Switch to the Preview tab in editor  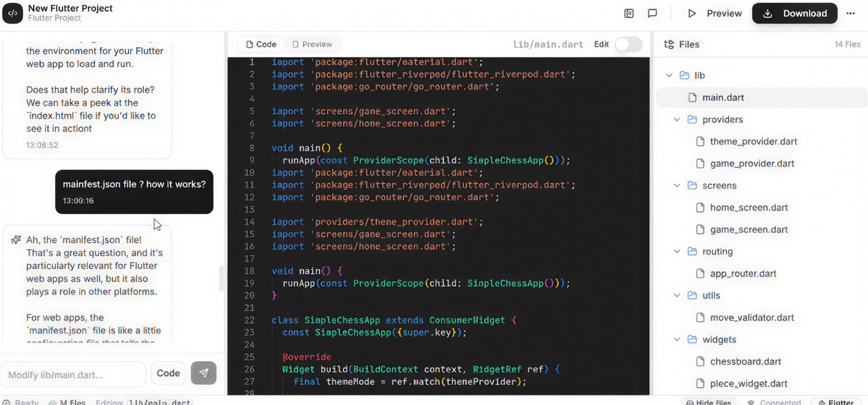click(x=312, y=45)
